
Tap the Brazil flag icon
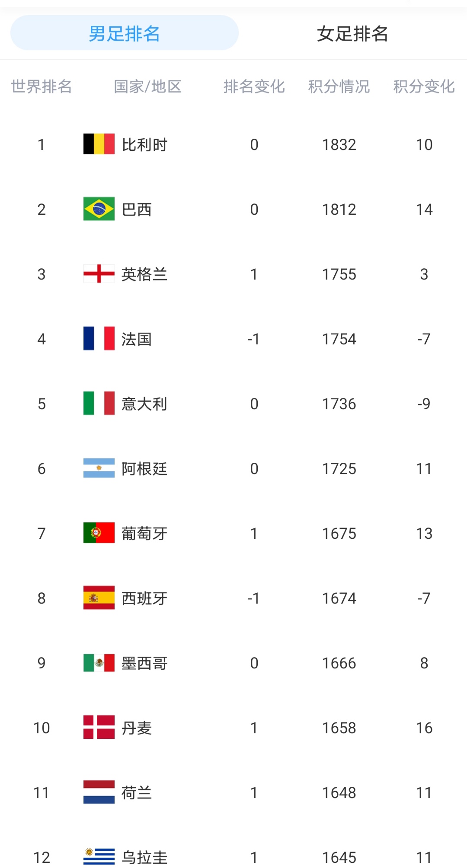tap(99, 209)
